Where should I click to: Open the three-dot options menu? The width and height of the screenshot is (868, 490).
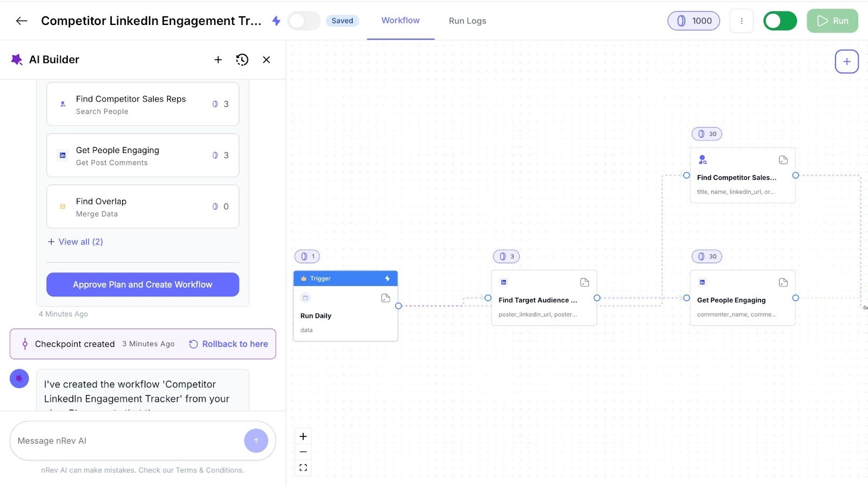pos(741,20)
